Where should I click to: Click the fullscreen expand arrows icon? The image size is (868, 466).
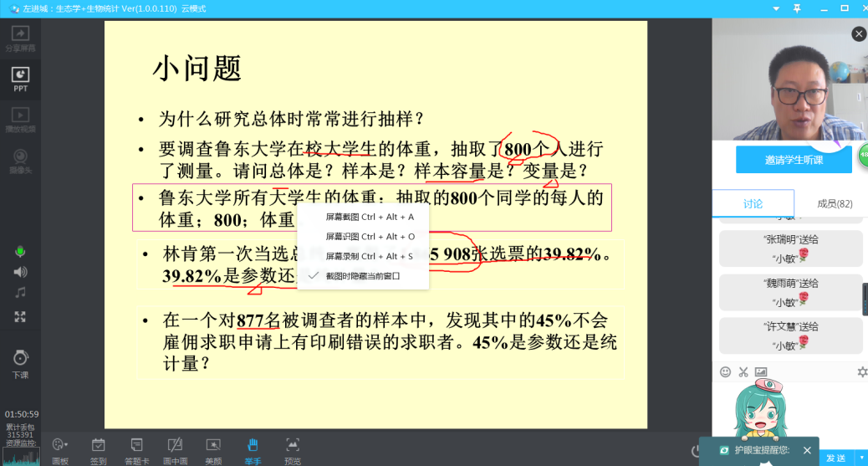20,317
